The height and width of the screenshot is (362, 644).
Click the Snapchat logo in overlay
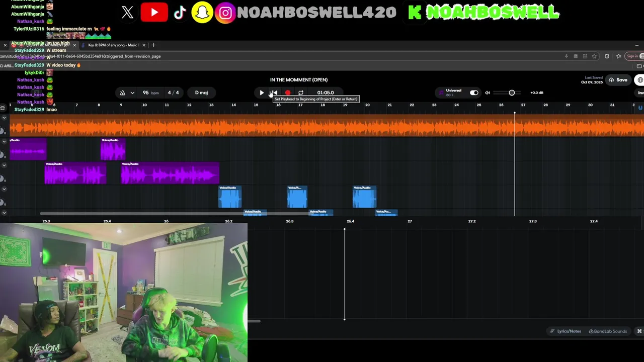click(x=202, y=13)
